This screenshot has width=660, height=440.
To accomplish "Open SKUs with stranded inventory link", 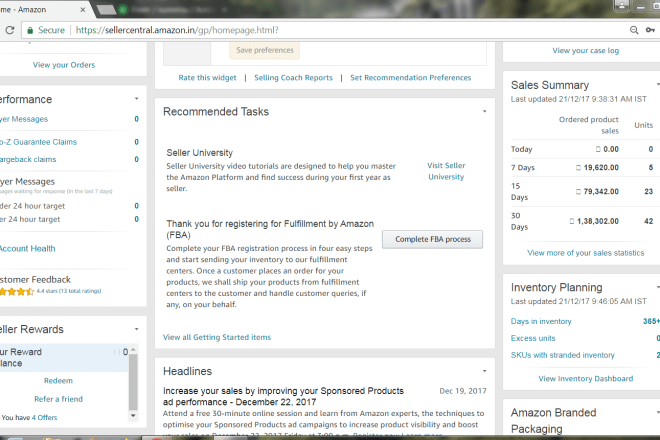I will [562, 355].
